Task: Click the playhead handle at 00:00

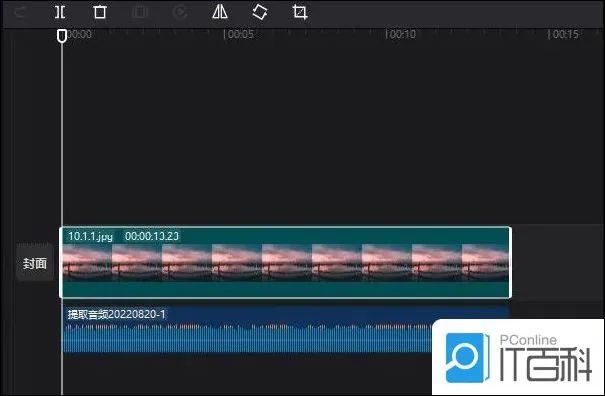Action: (62, 36)
